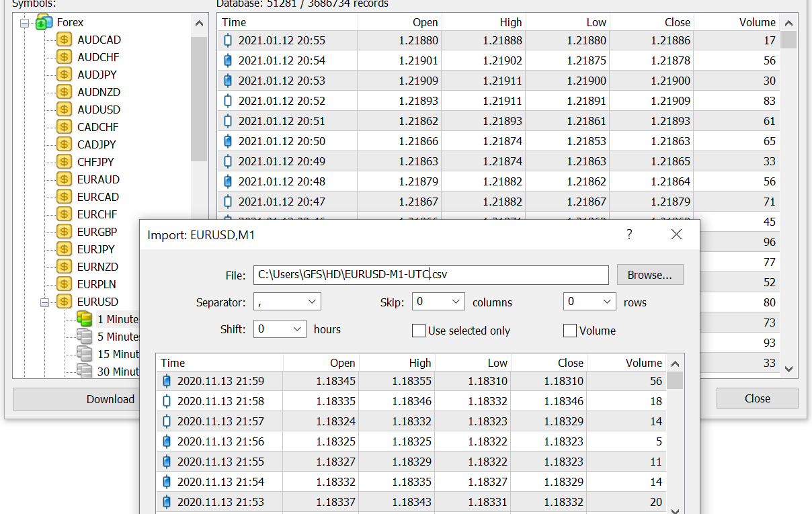Click the CHFJPY symbol coin icon
This screenshot has height=514, width=812.
[64, 162]
